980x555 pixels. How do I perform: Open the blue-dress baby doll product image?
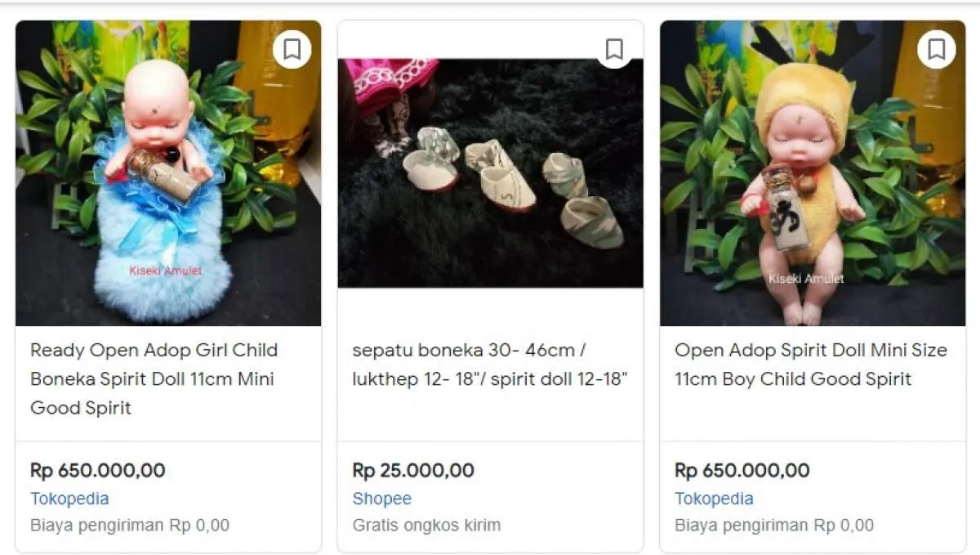click(x=168, y=173)
